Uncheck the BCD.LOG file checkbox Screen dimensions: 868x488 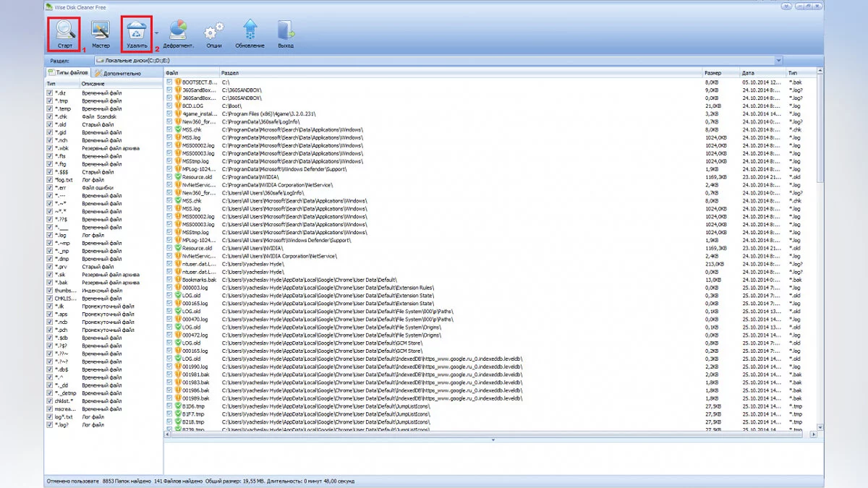(x=169, y=106)
